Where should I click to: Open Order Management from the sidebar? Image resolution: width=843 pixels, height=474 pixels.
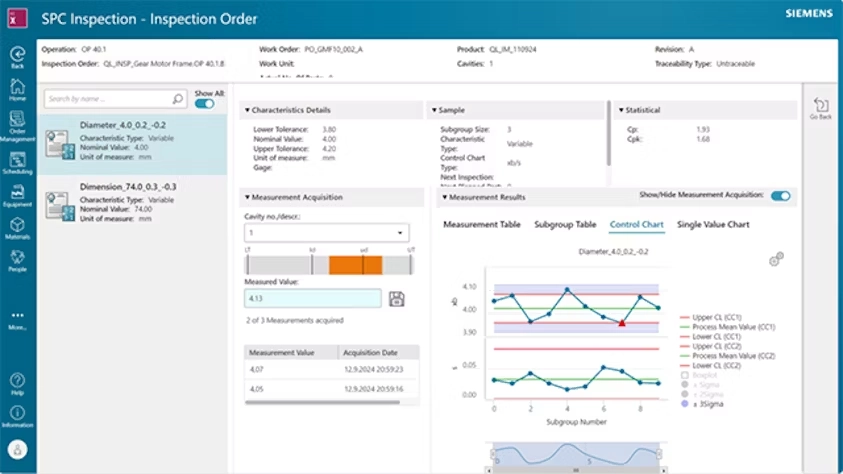(x=17, y=123)
